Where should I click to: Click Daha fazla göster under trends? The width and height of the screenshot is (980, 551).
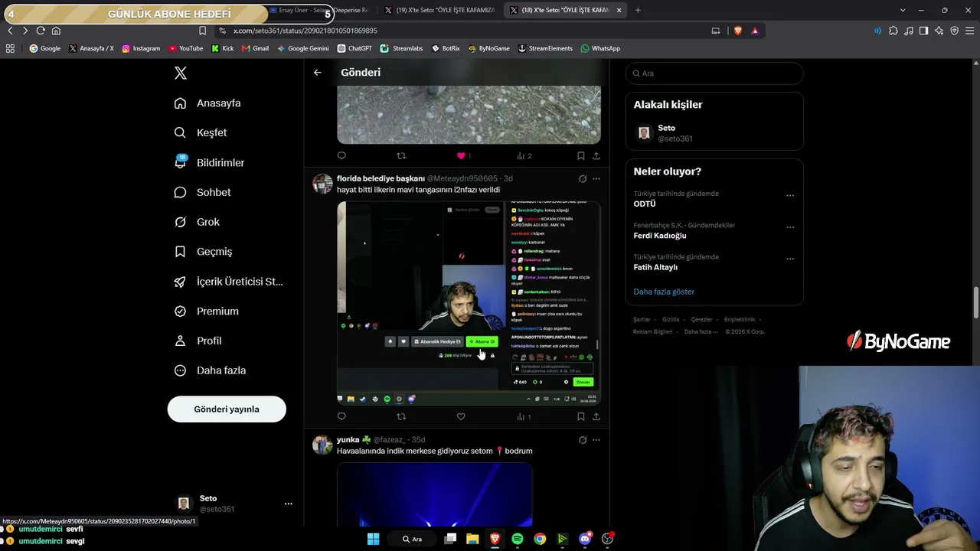(664, 292)
